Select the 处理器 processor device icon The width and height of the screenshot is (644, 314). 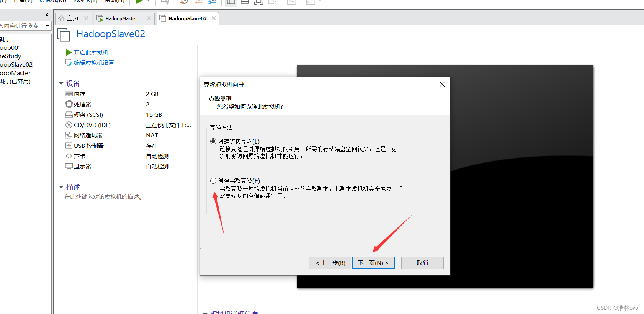point(69,104)
